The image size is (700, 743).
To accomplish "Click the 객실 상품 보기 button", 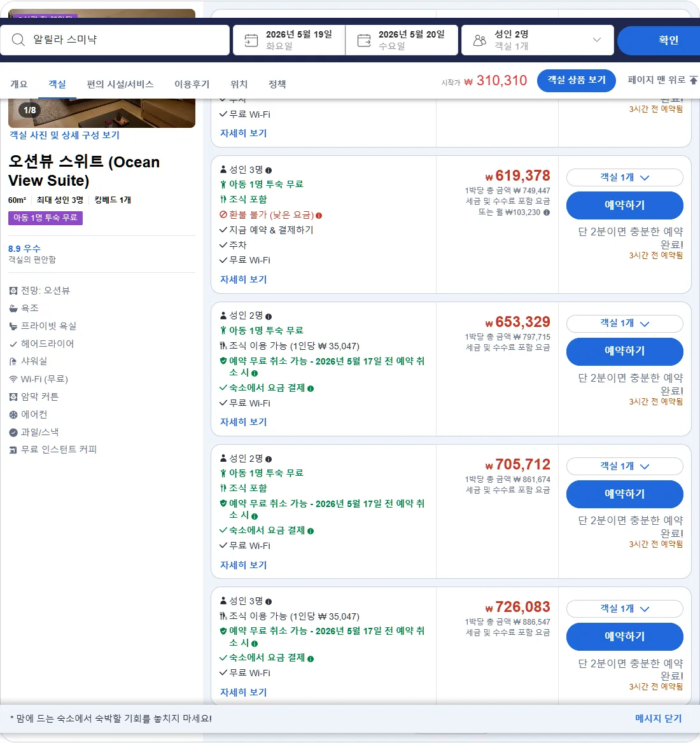I will click(x=577, y=81).
